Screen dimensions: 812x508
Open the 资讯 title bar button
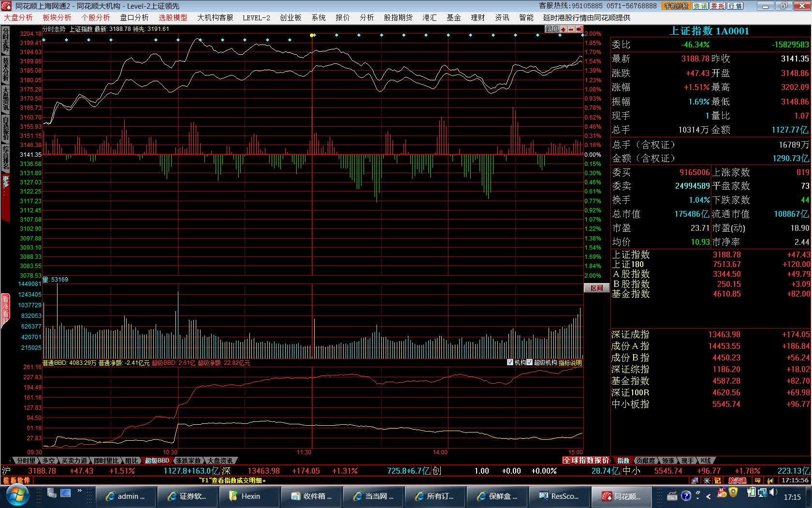[x=700, y=6]
